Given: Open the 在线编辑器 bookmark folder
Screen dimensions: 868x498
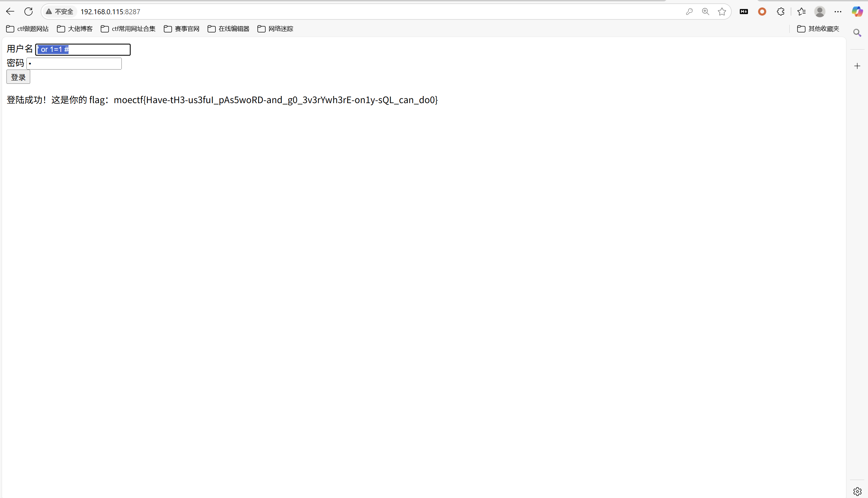Looking at the screenshot, I should click(228, 29).
